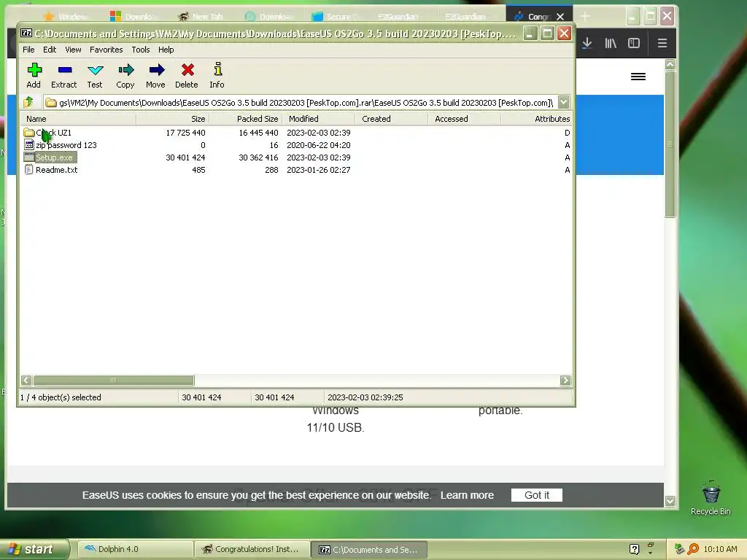Open the View menu

click(73, 50)
